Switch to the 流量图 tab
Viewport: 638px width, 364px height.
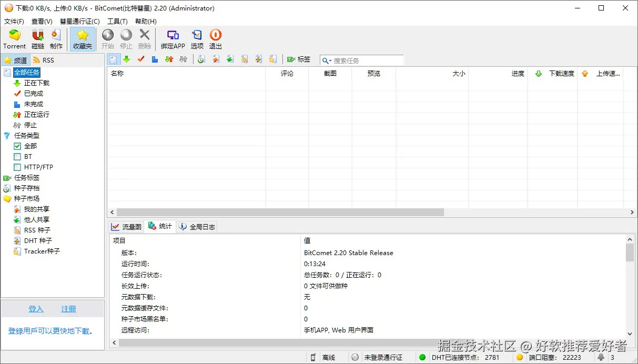(126, 227)
